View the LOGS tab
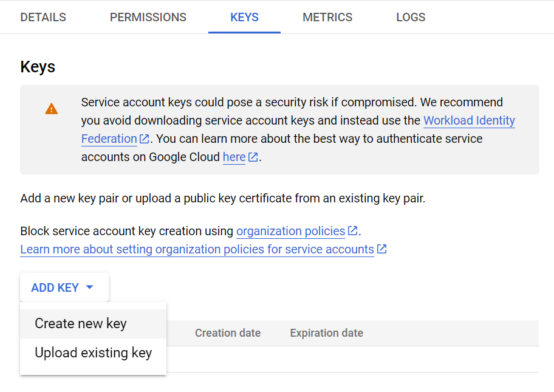The image size is (554, 392). click(x=410, y=17)
